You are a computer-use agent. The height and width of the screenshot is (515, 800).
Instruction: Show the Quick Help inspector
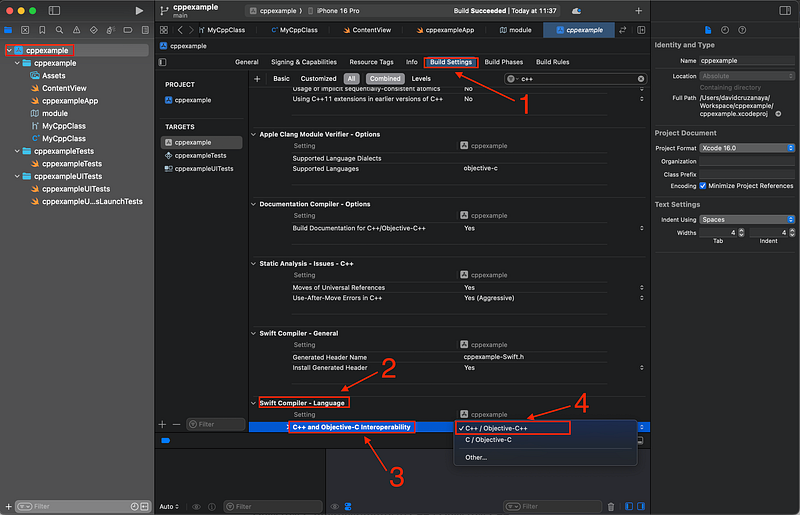coord(742,30)
